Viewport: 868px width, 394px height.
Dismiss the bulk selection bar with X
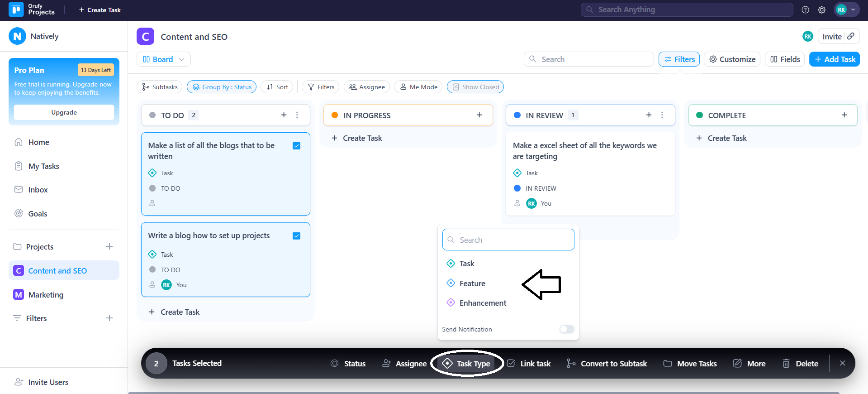[x=842, y=363]
